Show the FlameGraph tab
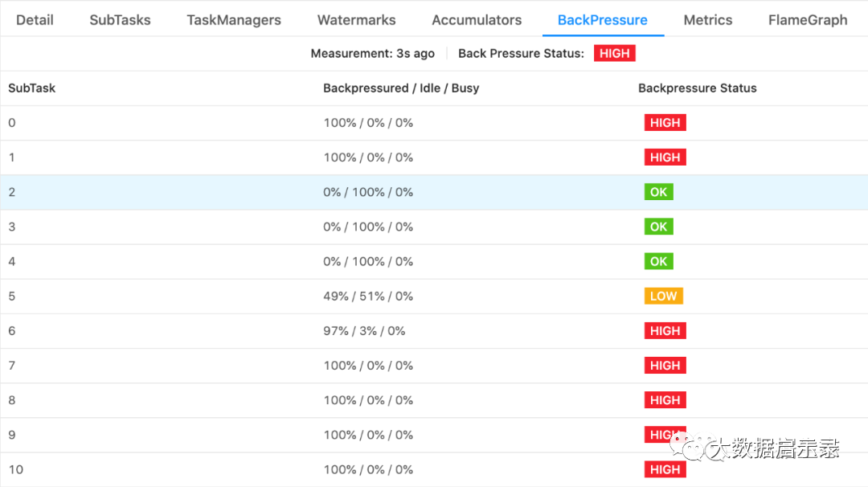Viewport: 868px width, 487px height. click(808, 20)
